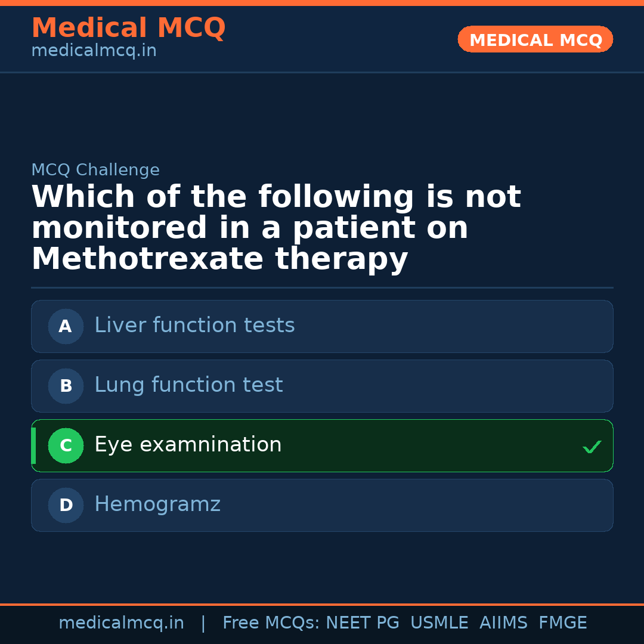Select 'AIIMS' in the footer

[x=503, y=623]
